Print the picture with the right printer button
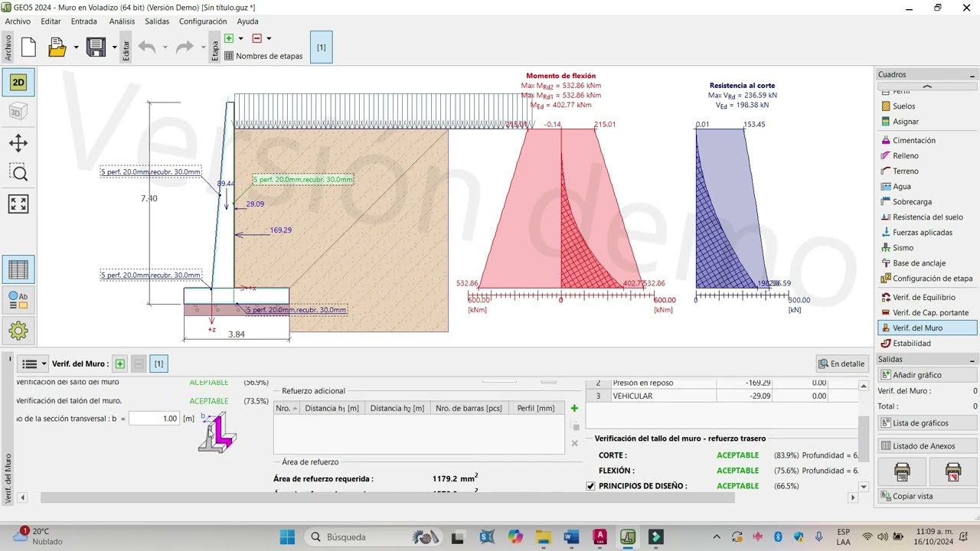 click(952, 471)
